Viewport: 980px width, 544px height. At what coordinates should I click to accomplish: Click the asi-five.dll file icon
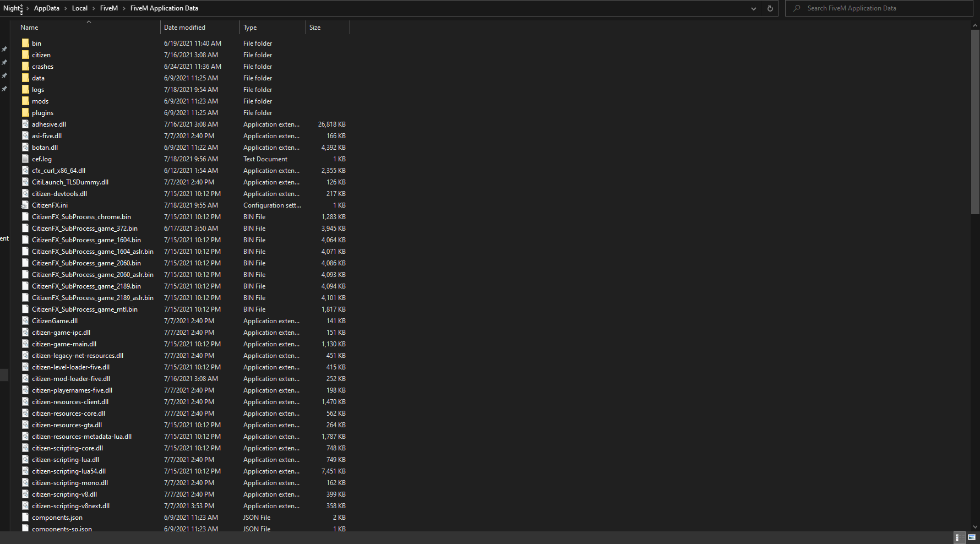25,135
